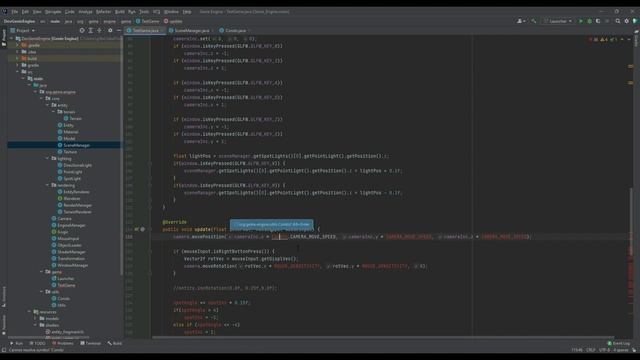This screenshot has height=360, width=640.
Task: Collapse the lighting package arrow
Action: pyautogui.click(x=47, y=158)
